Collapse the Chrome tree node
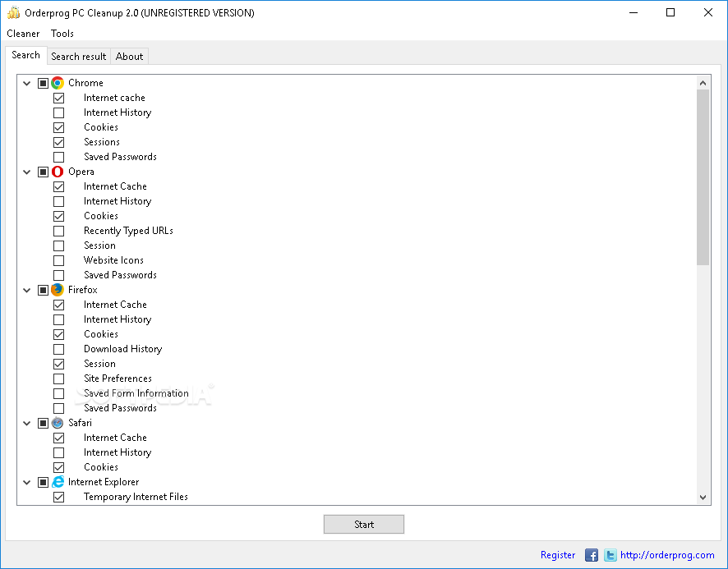The height and width of the screenshot is (569, 728). coord(27,84)
